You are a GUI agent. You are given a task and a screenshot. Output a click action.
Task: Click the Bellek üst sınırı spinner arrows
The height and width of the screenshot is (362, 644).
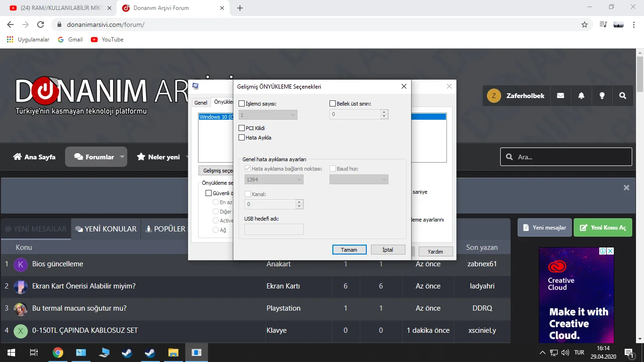pyautogui.click(x=384, y=114)
